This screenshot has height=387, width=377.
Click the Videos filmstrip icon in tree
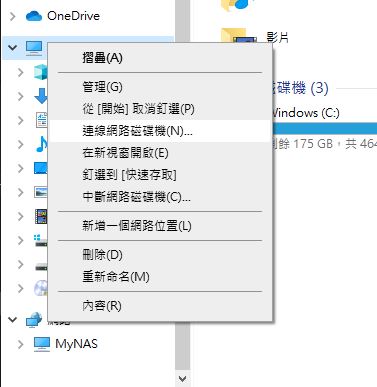(41, 216)
